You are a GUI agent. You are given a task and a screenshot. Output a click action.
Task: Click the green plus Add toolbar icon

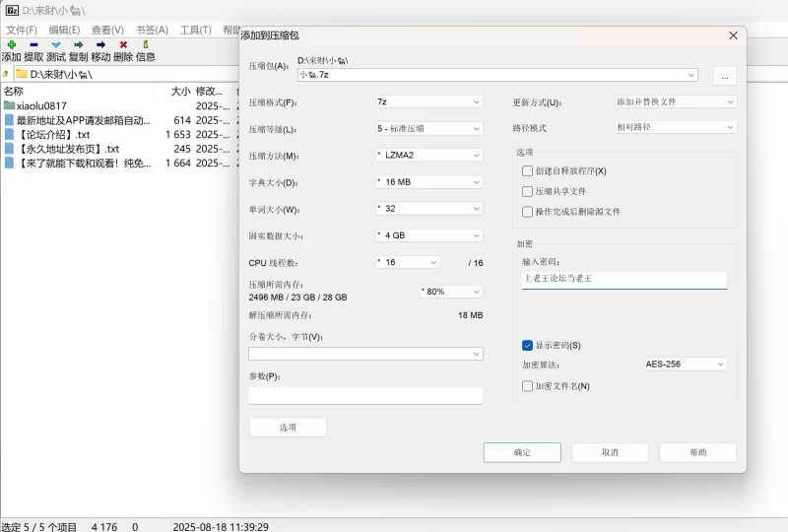pyautogui.click(x=11, y=44)
